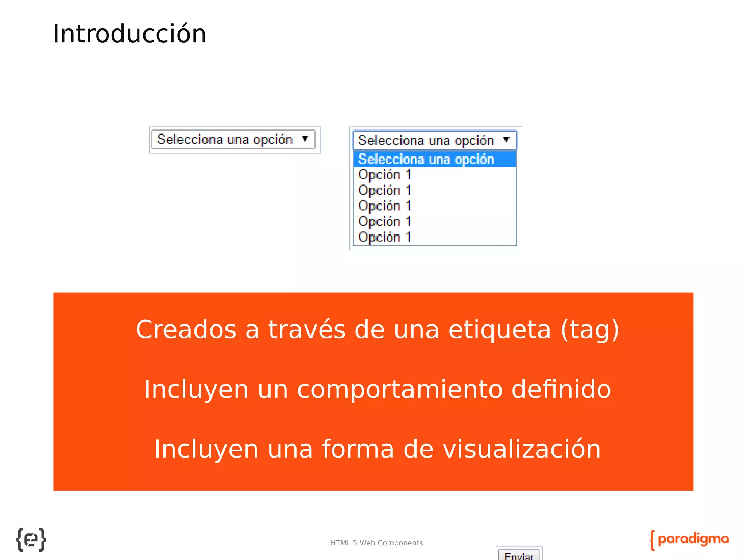The width and height of the screenshot is (747, 560).
Task: Click the curly-brace logo icon in the footer
Action: tap(31, 540)
